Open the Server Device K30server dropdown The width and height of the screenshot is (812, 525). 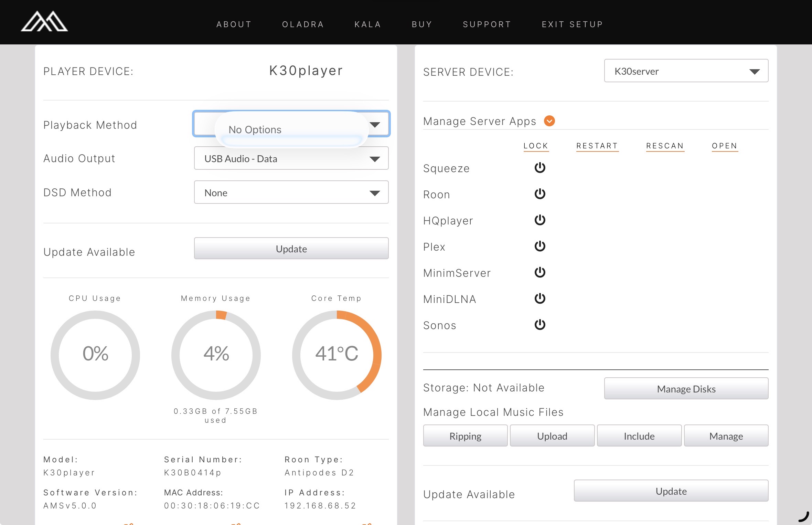[686, 71]
